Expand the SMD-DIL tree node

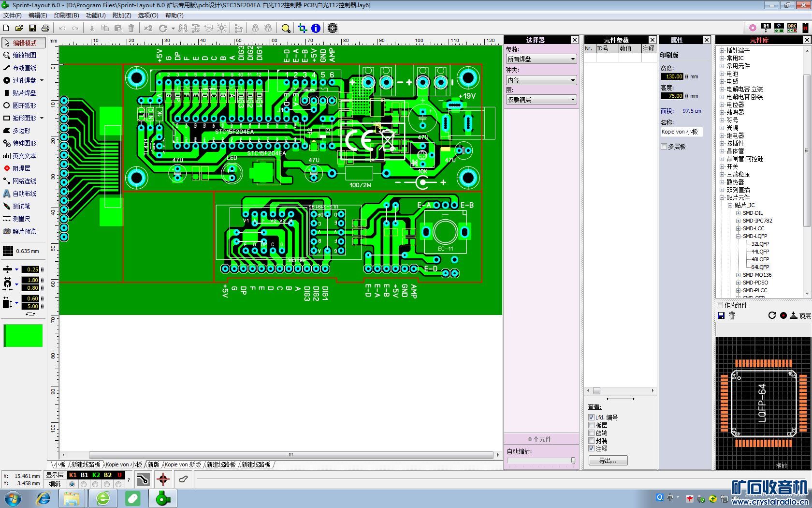point(739,213)
